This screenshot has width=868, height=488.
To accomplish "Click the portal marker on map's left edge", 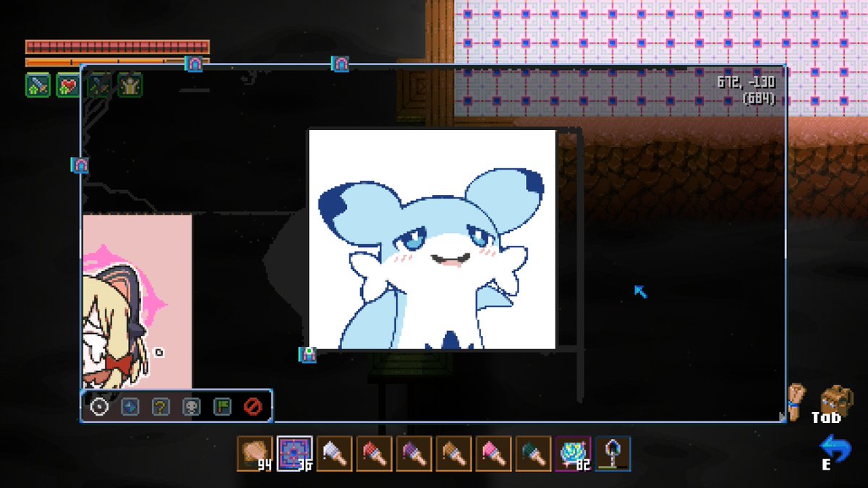I will pos(80,165).
